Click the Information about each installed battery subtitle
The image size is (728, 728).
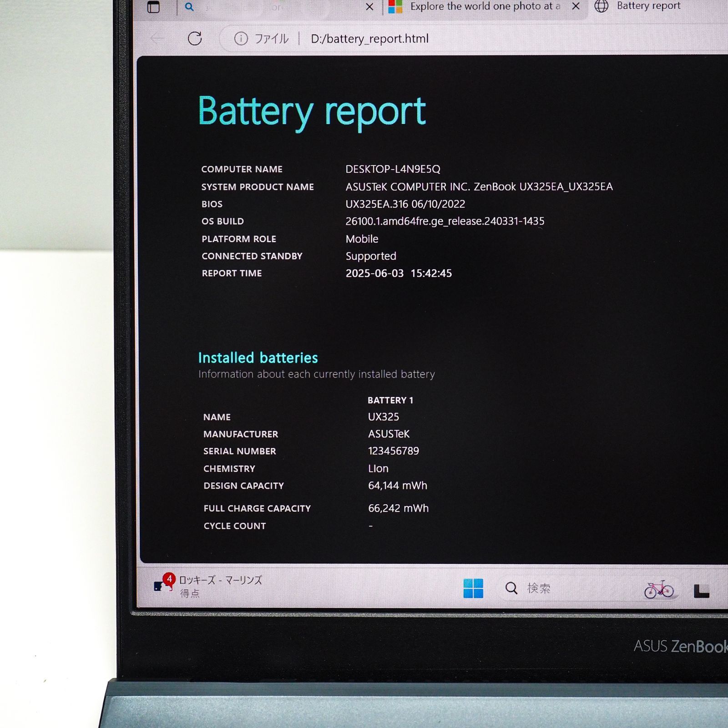(316, 374)
